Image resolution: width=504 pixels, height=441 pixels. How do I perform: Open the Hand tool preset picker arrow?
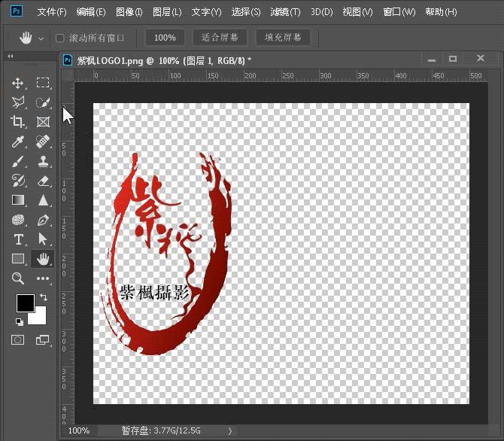[x=41, y=39]
